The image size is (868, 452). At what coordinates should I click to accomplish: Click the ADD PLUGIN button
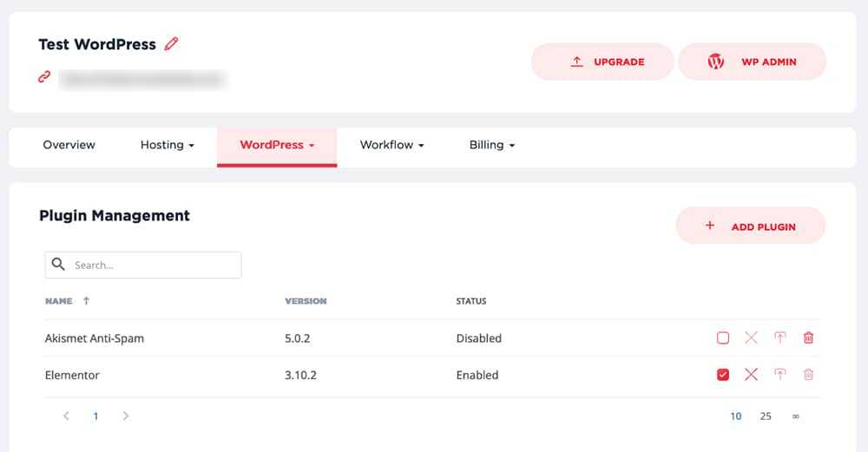751,226
